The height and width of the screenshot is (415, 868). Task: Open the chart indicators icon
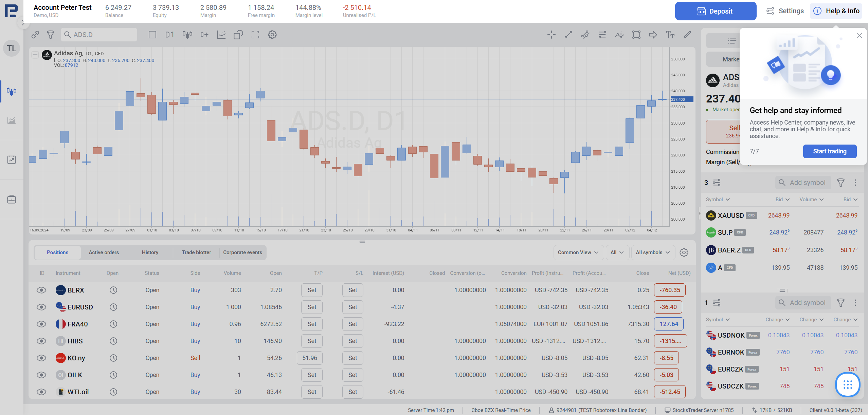pyautogui.click(x=221, y=35)
